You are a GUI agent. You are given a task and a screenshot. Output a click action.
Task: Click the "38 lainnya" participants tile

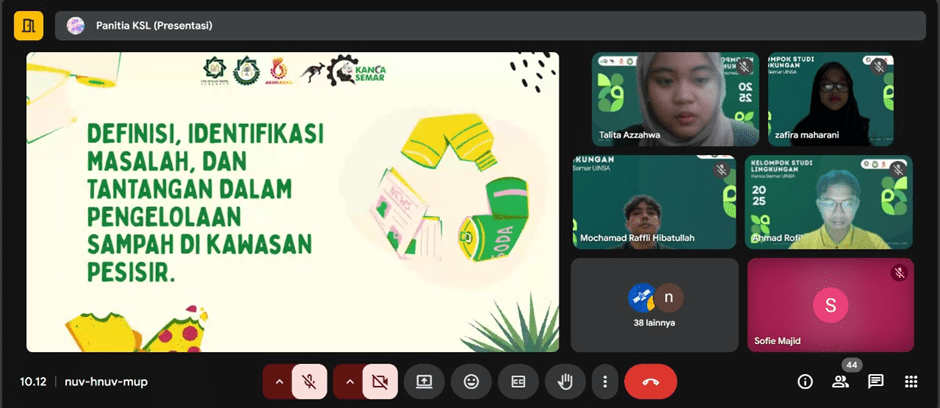(x=654, y=304)
